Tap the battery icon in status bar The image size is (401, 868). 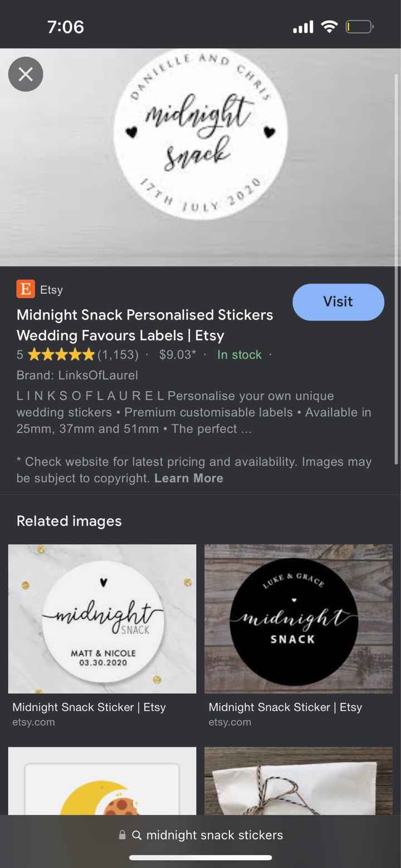click(359, 27)
